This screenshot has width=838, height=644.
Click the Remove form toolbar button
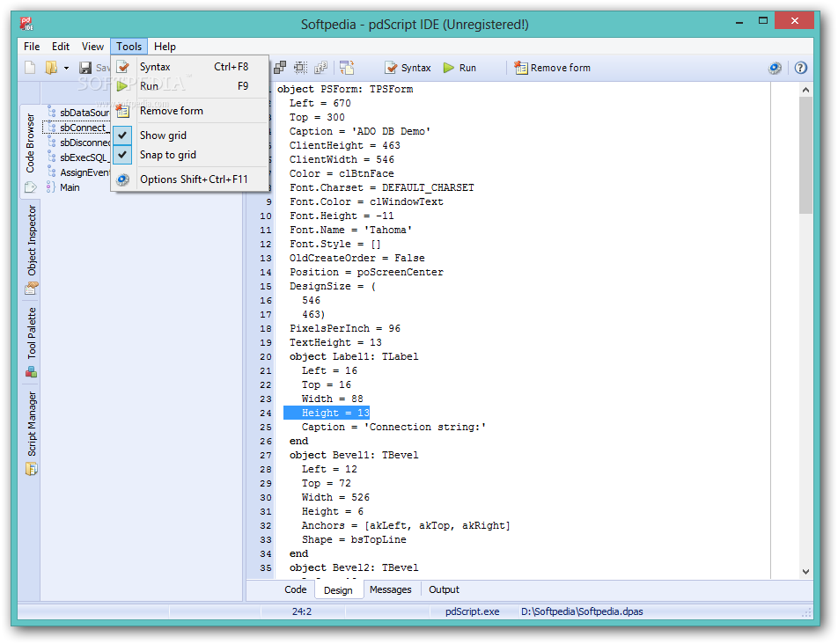click(552, 68)
